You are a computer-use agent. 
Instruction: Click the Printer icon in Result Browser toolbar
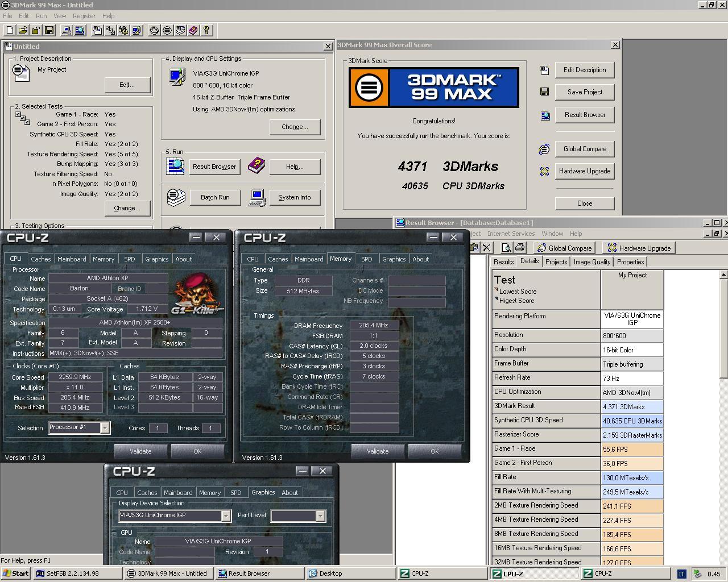coord(520,247)
